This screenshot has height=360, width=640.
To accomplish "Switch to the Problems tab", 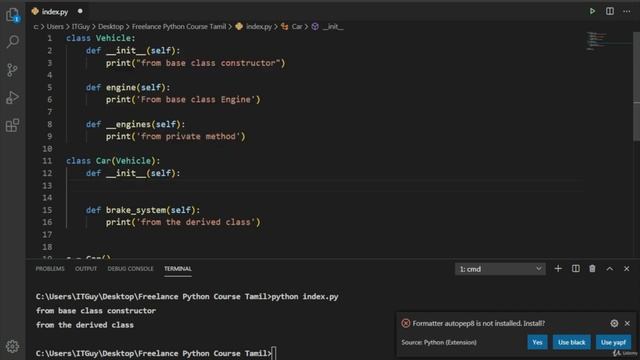I will (50, 269).
